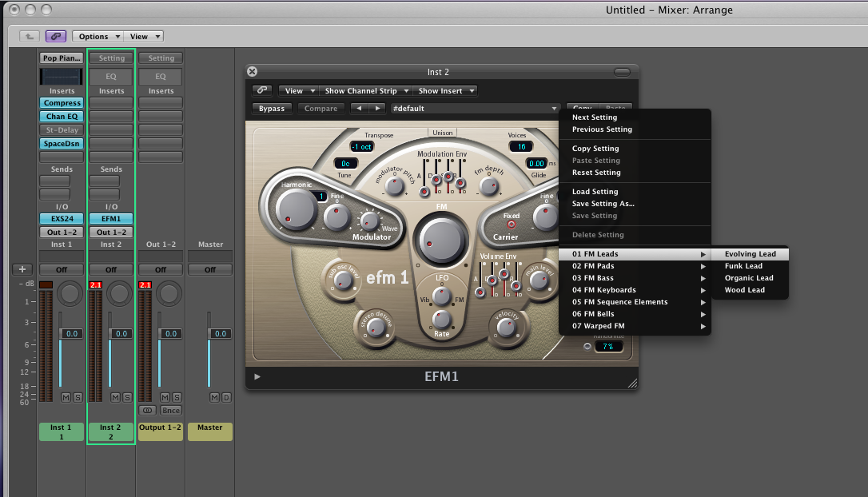Click the SpaceDsn insert on Inst 1
This screenshot has width=868, height=497.
62,143
